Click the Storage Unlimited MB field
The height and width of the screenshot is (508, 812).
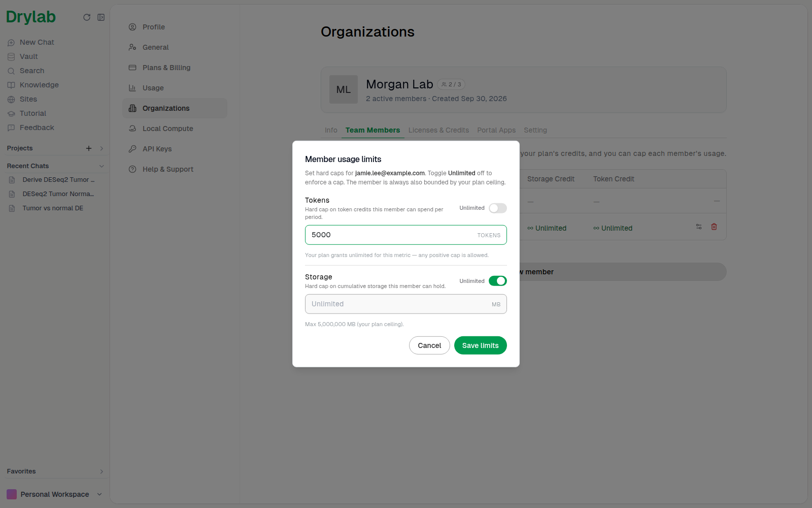tap(406, 304)
